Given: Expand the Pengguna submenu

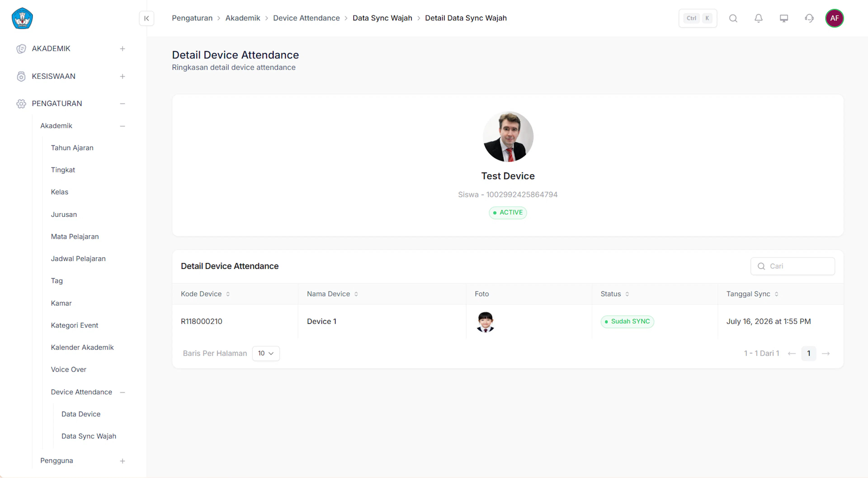Looking at the screenshot, I should pyautogui.click(x=122, y=461).
